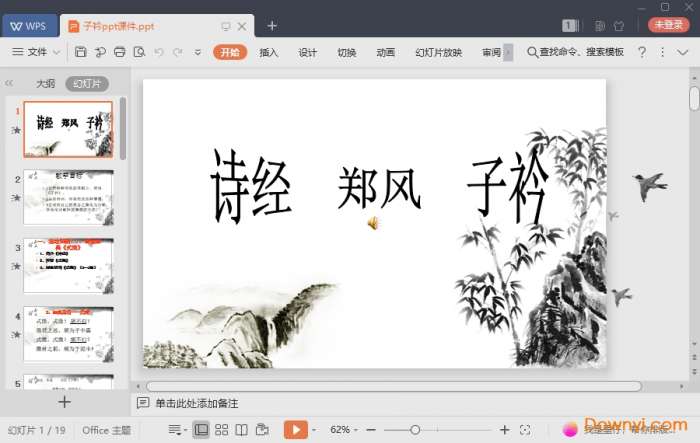Click the workspace number 1 indicator icon
Image resolution: width=700 pixels, height=443 pixels.
click(x=570, y=26)
